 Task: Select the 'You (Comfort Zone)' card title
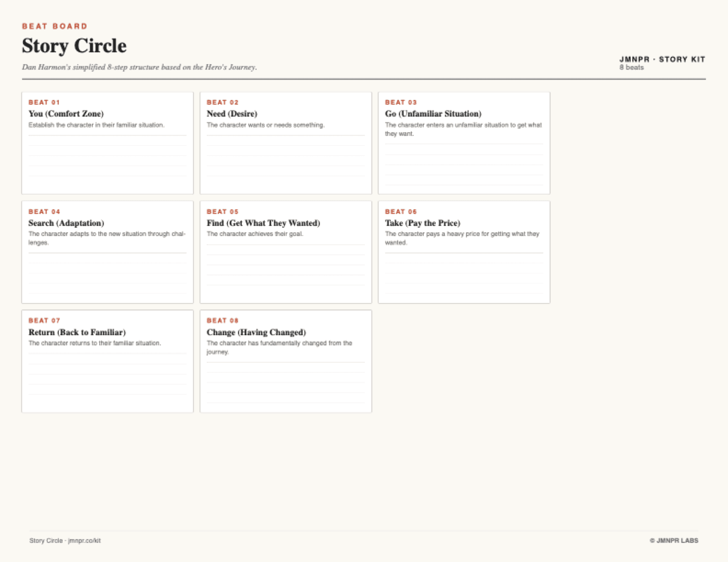[x=66, y=114]
